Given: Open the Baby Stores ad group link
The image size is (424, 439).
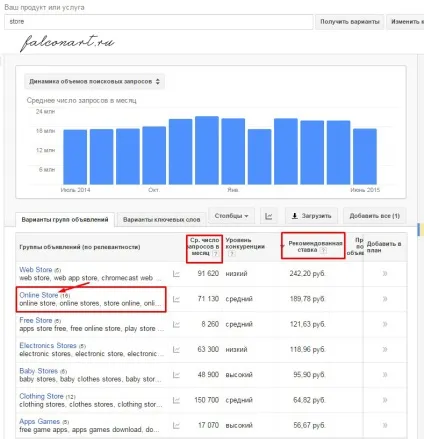Looking at the screenshot, I should pos(39,371).
